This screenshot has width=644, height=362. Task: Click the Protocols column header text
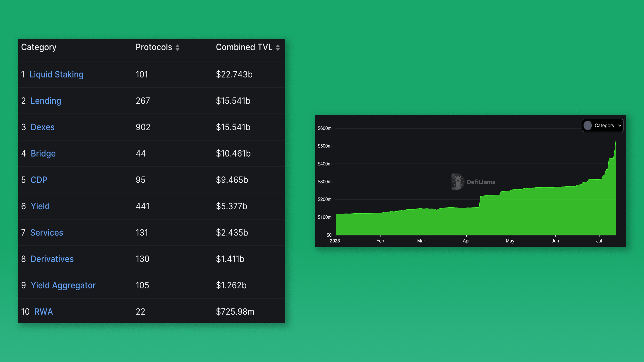[x=154, y=47]
